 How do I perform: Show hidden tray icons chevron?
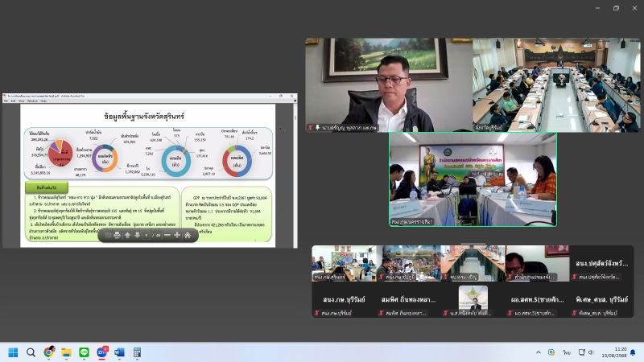pos(538,352)
